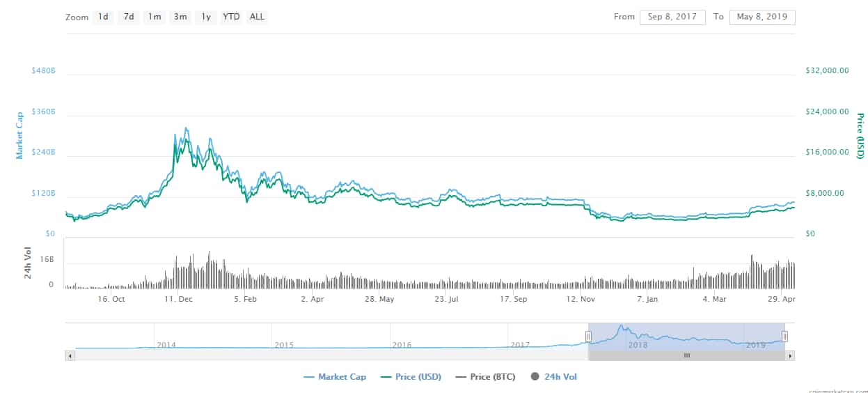The width and height of the screenshot is (868, 393).
Task: Click the 16. Oct x-axis label
Action: click(111, 299)
